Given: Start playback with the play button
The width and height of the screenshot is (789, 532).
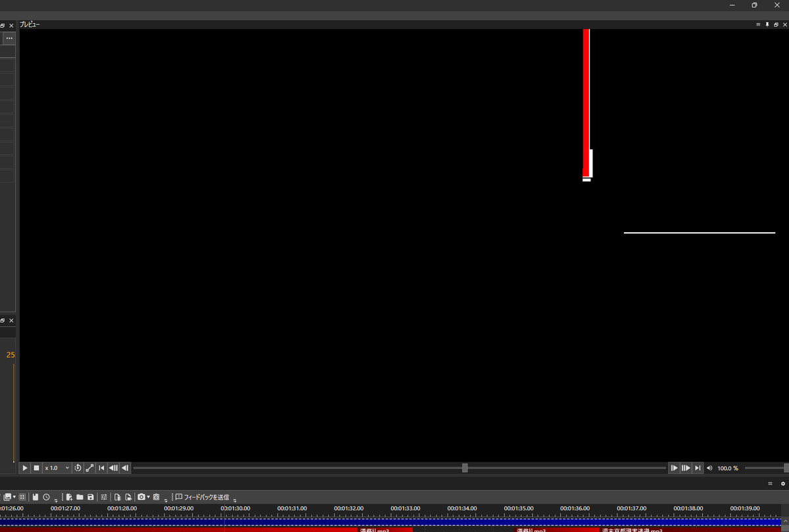Looking at the screenshot, I should pos(25,468).
